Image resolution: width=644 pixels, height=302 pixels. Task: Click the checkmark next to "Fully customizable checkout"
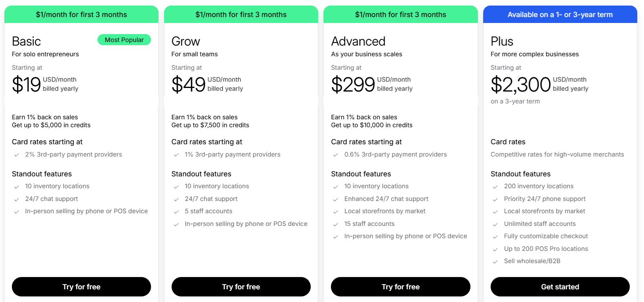click(x=495, y=236)
